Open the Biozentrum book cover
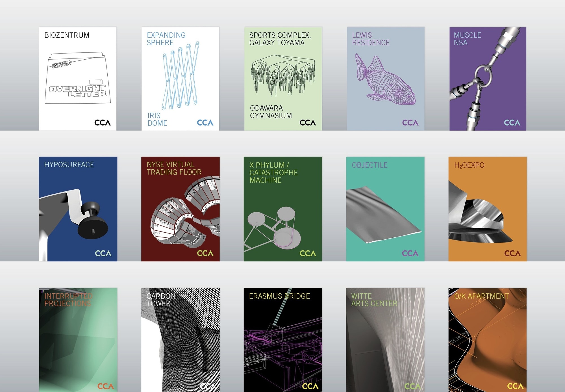The image size is (565, 392). (78, 79)
